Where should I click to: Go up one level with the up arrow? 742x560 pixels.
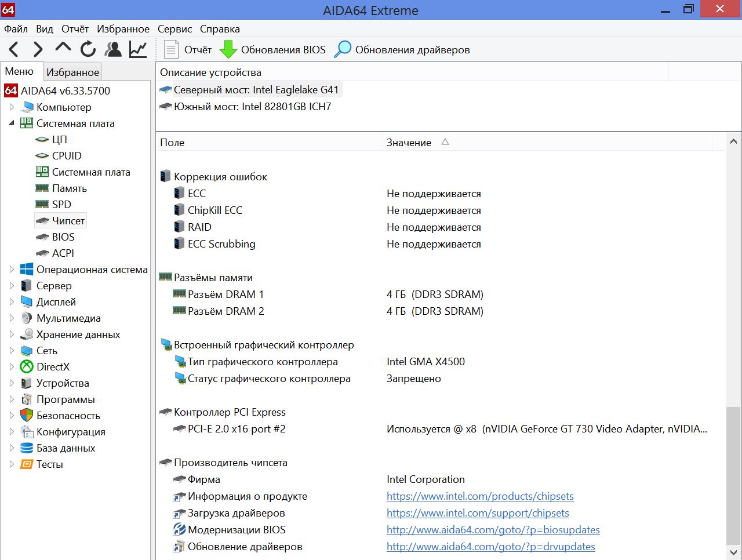click(x=63, y=49)
